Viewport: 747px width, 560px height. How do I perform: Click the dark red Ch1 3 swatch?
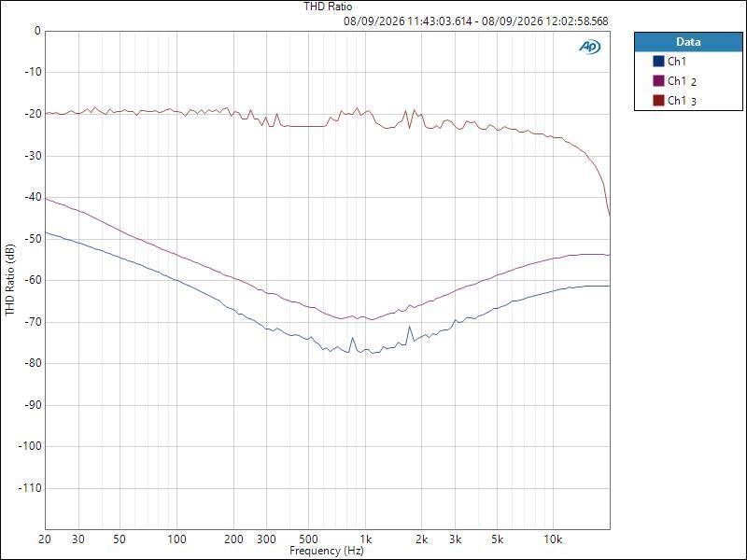[x=658, y=100]
